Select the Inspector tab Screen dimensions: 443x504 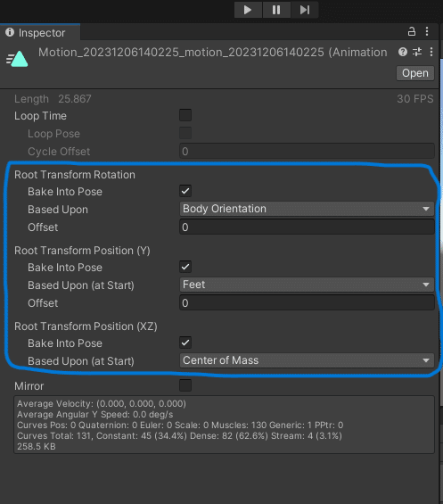(40, 32)
